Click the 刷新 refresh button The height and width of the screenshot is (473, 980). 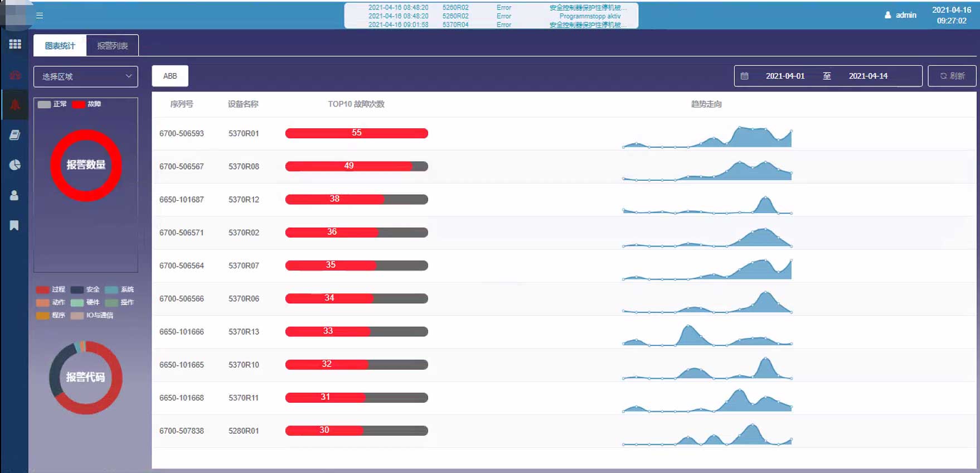point(952,76)
